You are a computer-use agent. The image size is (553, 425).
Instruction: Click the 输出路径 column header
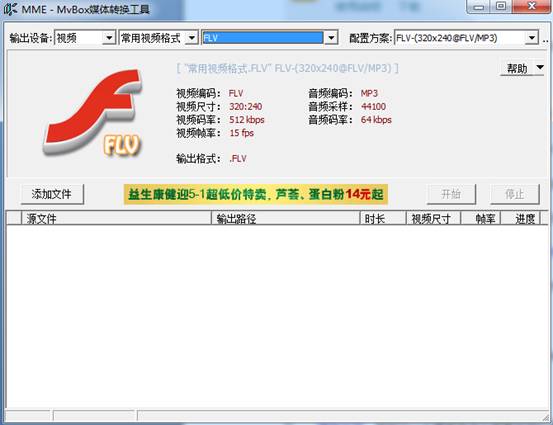tap(286, 219)
